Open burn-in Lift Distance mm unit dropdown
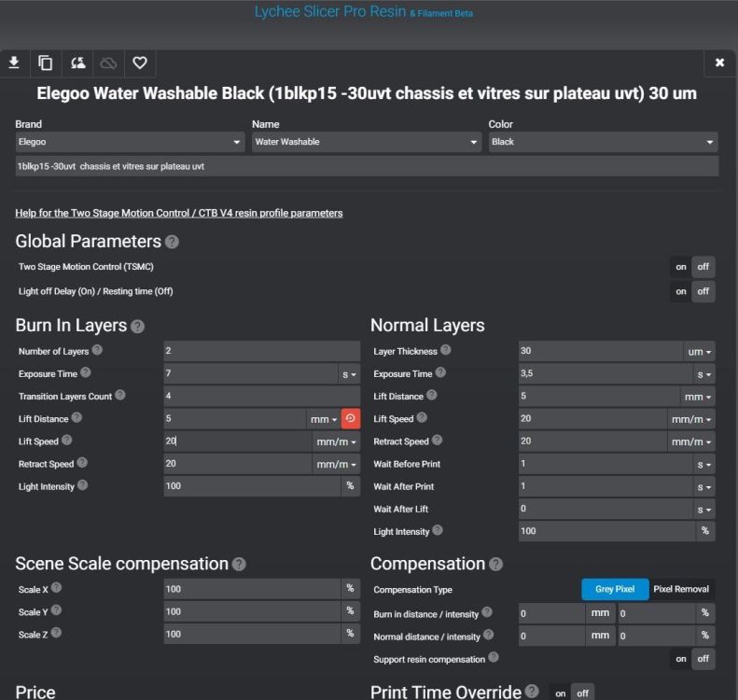Screen dimensions: 738x700 tap(324, 419)
